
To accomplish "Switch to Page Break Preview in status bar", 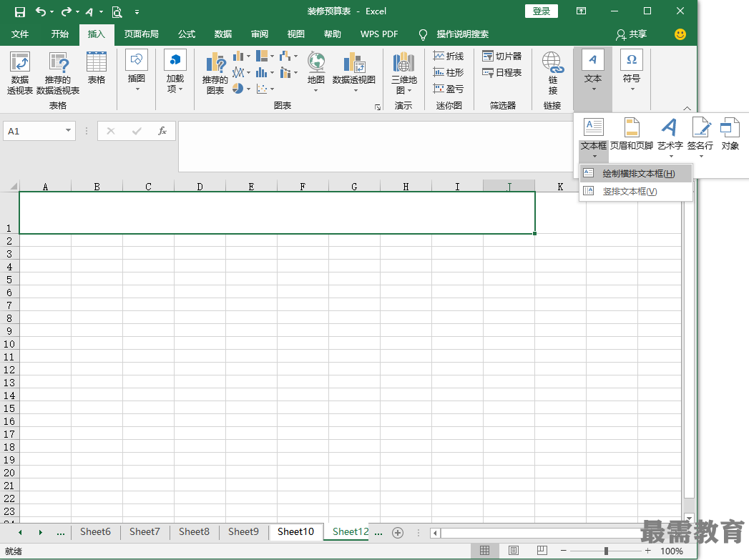I will pyautogui.click(x=542, y=551).
